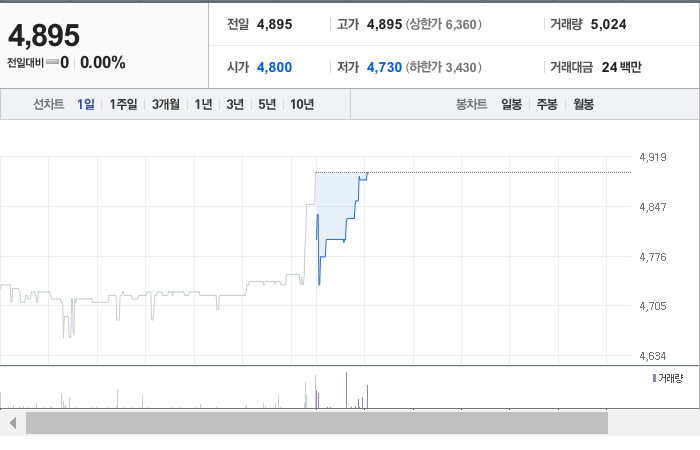Click the 0.00% change rate

103,62
